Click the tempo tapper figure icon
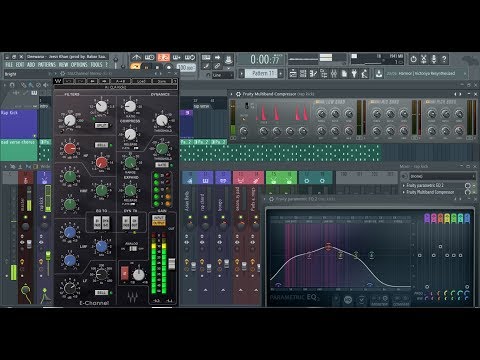Viewport: 480px width, 360px height. 364,73
